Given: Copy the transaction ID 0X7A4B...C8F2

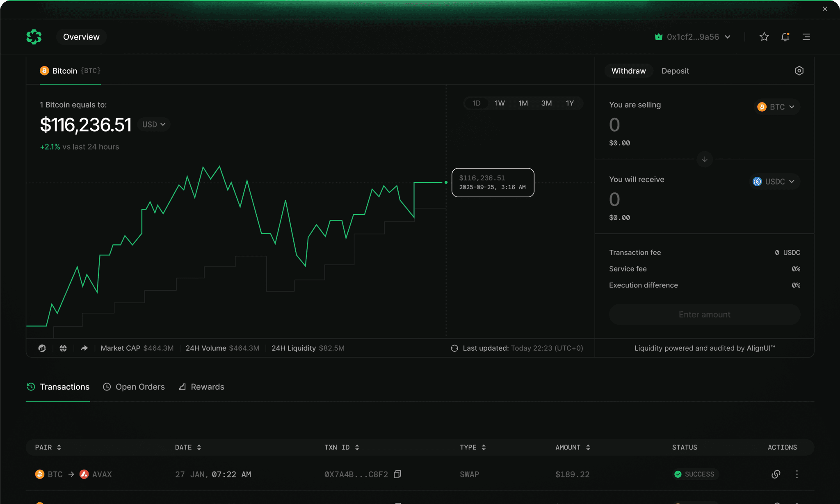Looking at the screenshot, I should (397, 474).
